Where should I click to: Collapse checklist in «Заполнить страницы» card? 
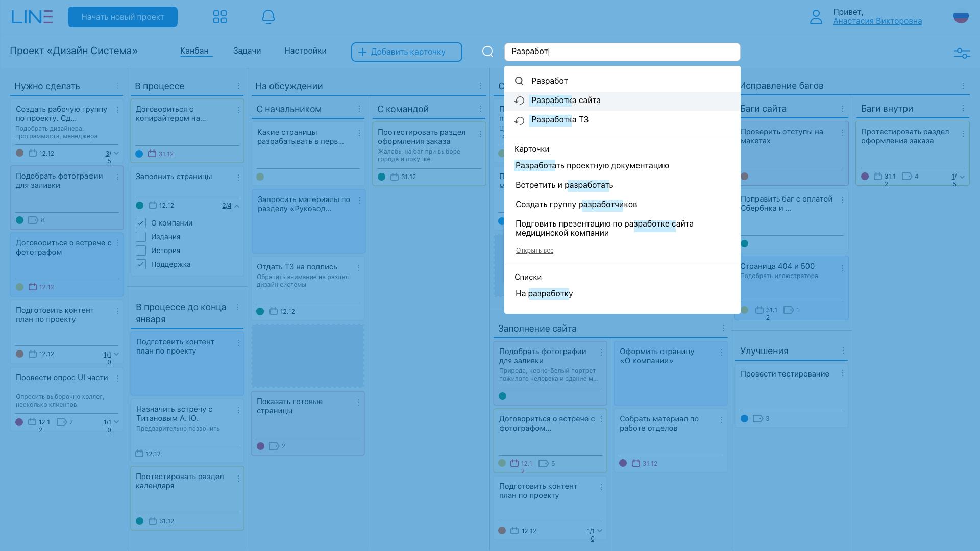coord(237,206)
